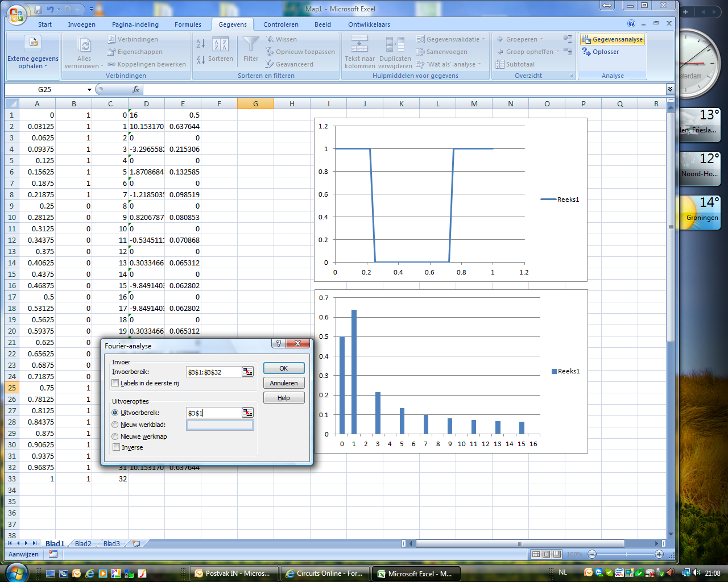Expand the Name Box dropdown arrow
Screen dimensions: 728x582
(x=89, y=90)
